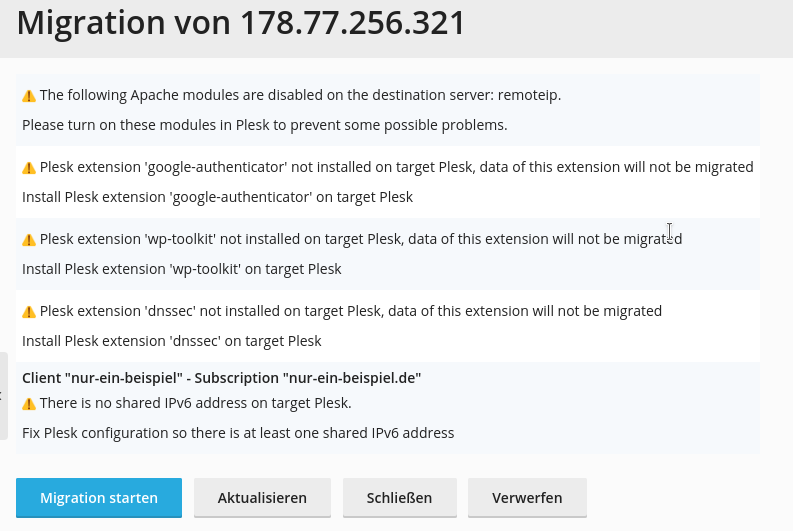Click the warning icon beside the Apache modules message
Viewport: 793px width, 531px height.
click(29, 96)
